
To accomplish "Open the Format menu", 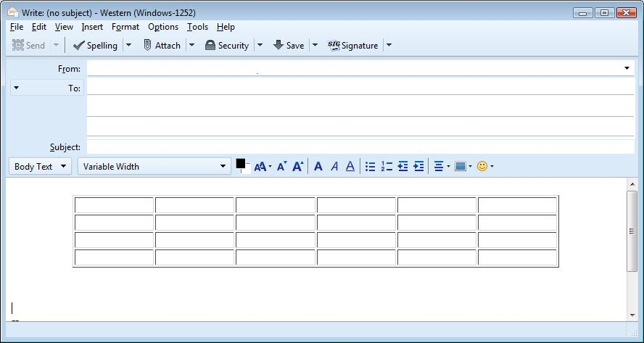I will click(x=125, y=27).
